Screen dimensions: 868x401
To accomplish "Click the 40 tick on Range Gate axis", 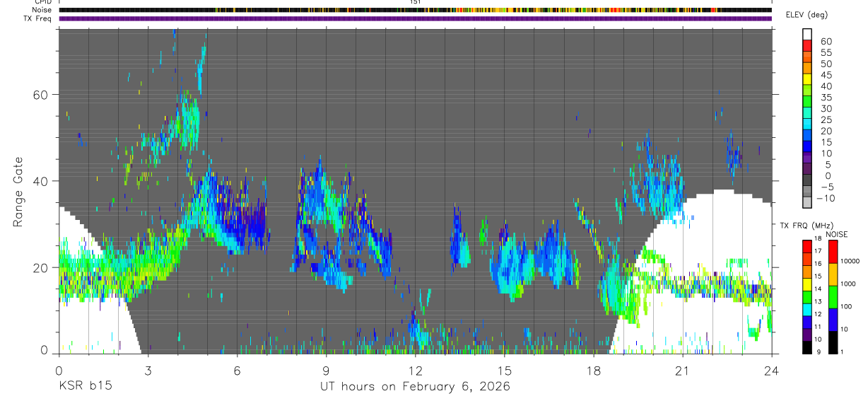I will click(41, 181).
